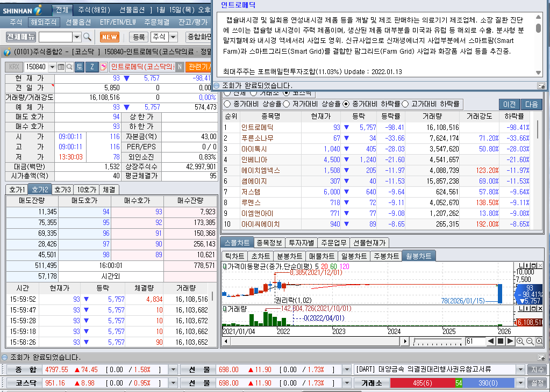The image size is (550, 392).
Task: Play the chart forward with the right triangle
Action: tap(510, 341)
